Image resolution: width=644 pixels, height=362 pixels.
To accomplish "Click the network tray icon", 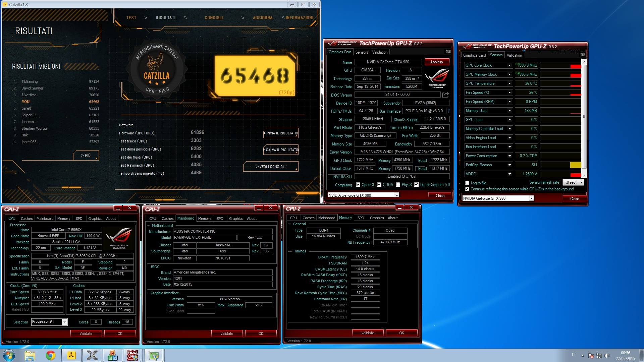I will (x=599, y=356).
